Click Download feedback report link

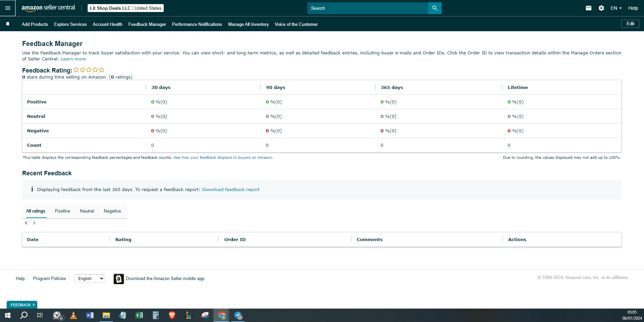(x=231, y=189)
